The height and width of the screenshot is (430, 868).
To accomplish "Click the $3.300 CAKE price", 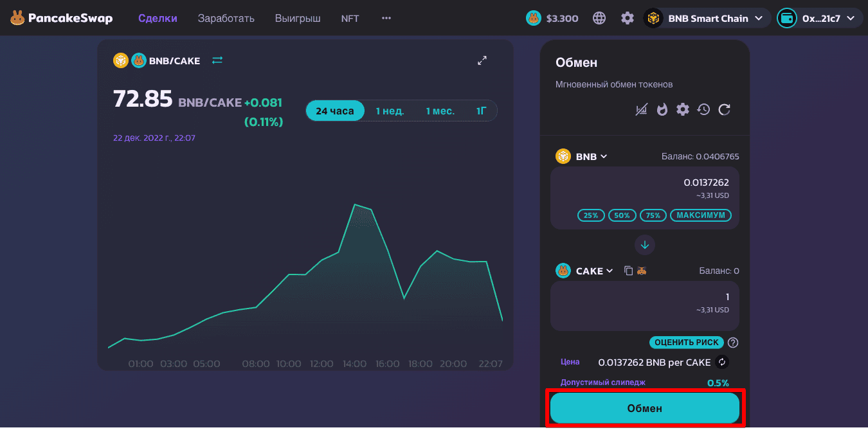I will tap(562, 18).
